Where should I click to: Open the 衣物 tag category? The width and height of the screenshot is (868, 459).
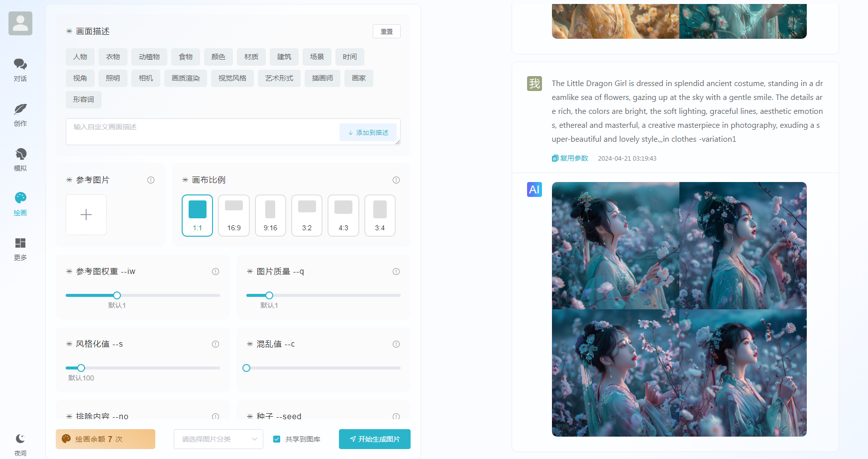pyautogui.click(x=113, y=57)
